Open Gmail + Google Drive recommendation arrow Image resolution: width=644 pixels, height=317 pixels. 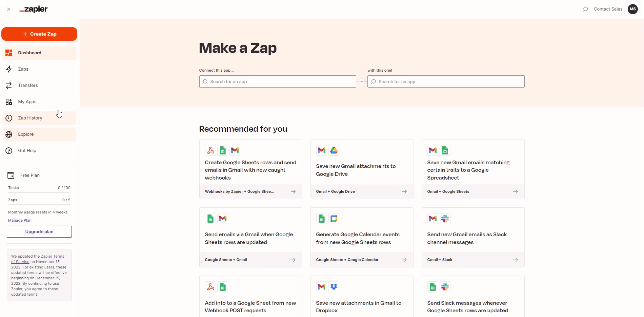pos(404,192)
